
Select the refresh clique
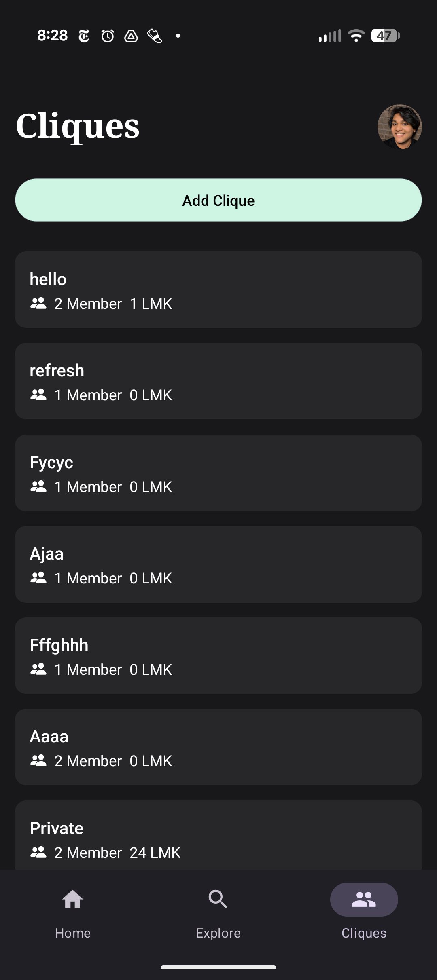coord(218,381)
